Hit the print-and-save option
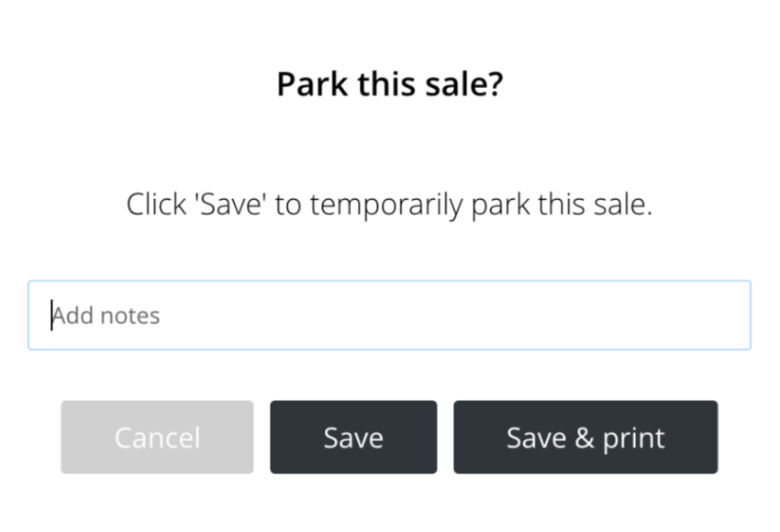This screenshot has width=780, height=532. point(585,437)
